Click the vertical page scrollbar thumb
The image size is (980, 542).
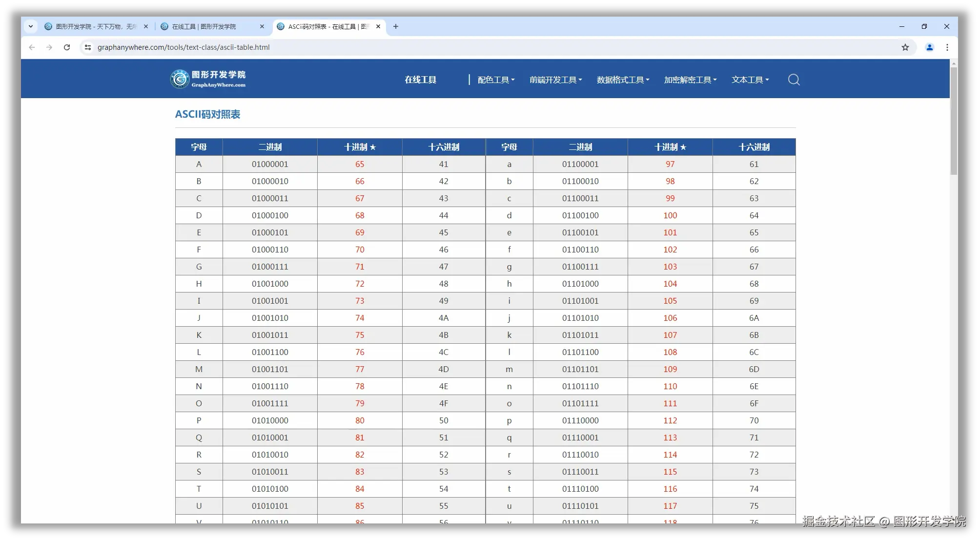pyautogui.click(x=954, y=122)
